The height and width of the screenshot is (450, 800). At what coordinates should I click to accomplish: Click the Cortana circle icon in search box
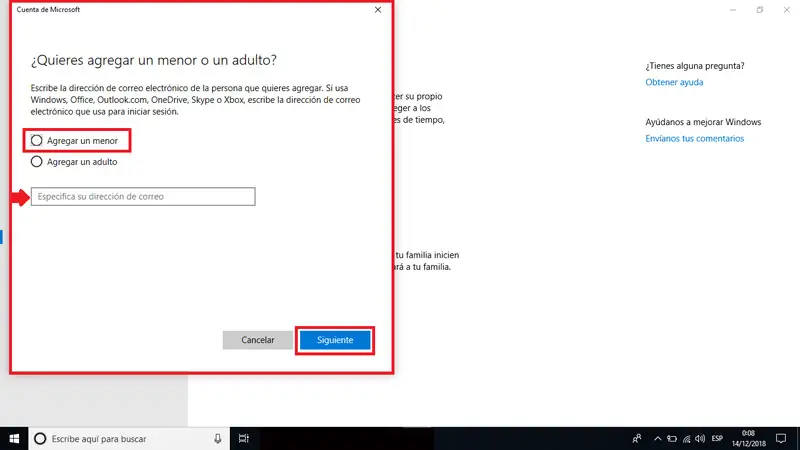40,439
